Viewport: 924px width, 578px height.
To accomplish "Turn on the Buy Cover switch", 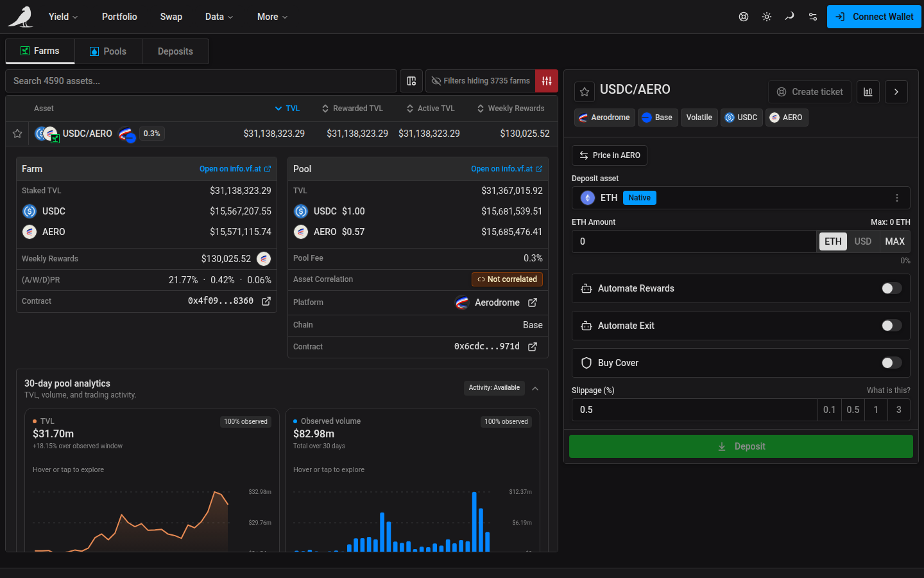I will [x=891, y=363].
